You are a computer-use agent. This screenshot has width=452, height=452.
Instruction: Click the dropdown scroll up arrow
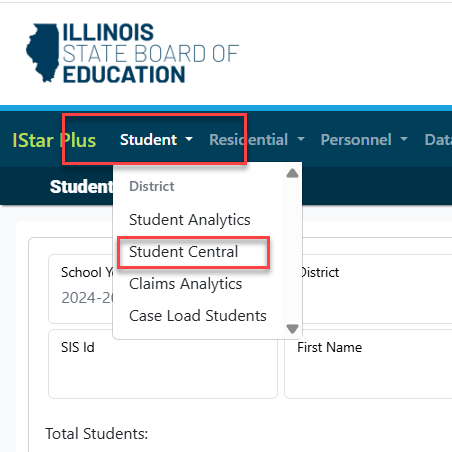292,173
